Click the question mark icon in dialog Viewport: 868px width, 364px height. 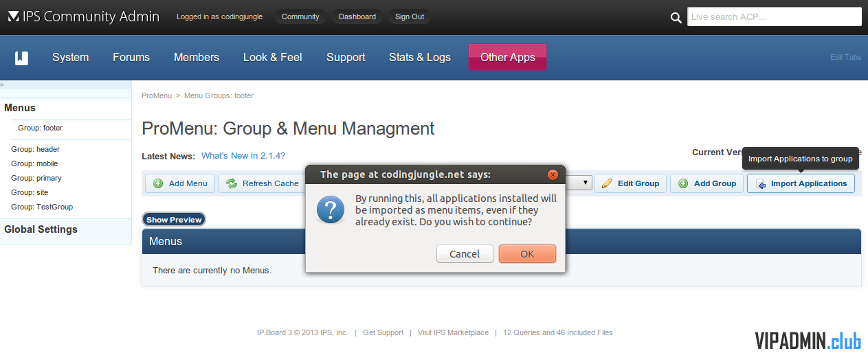point(331,209)
